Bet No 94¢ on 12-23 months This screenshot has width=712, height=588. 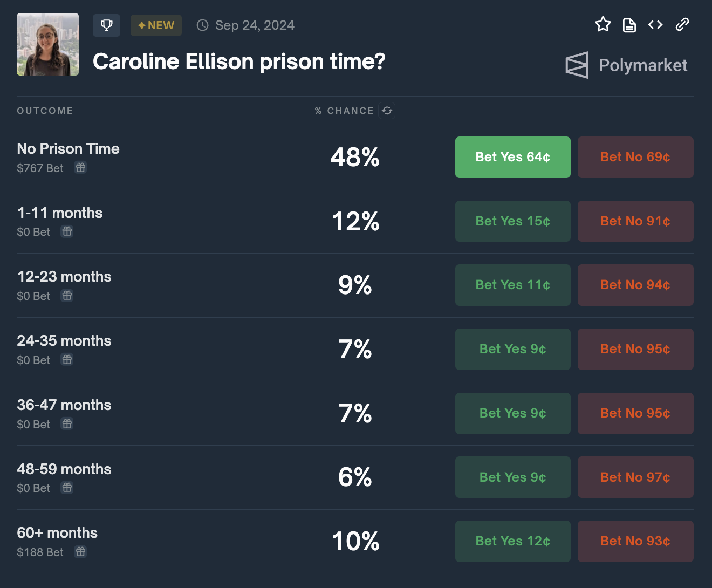click(635, 285)
